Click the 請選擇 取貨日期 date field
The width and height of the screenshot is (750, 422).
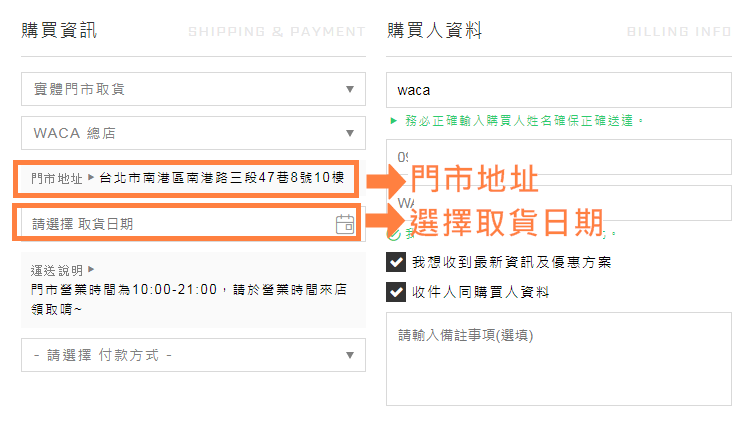coord(187,224)
